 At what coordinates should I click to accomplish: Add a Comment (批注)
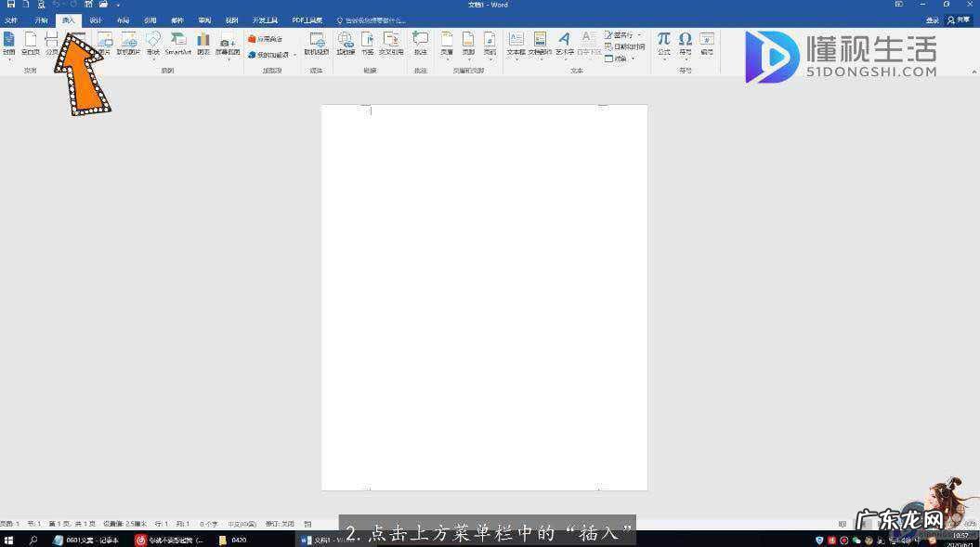pos(420,42)
